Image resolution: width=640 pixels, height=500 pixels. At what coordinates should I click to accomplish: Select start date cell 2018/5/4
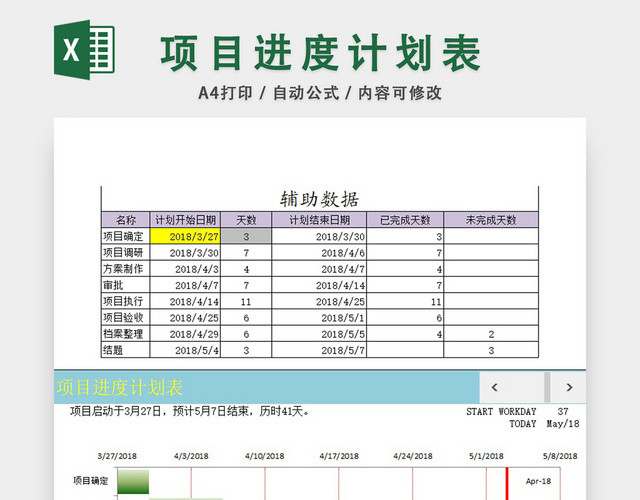point(185,350)
